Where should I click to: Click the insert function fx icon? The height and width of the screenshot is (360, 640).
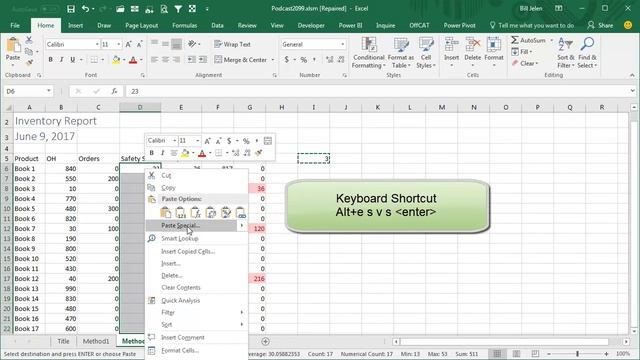[114, 91]
